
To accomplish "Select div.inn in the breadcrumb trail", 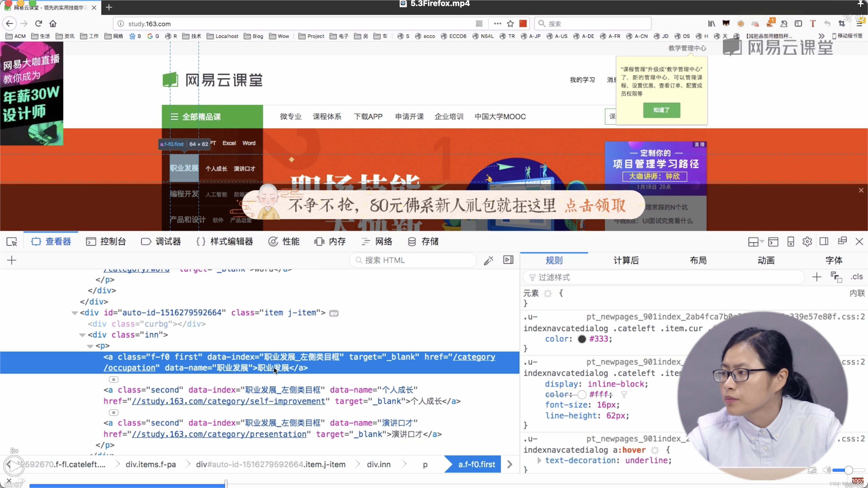I will coord(379,465).
